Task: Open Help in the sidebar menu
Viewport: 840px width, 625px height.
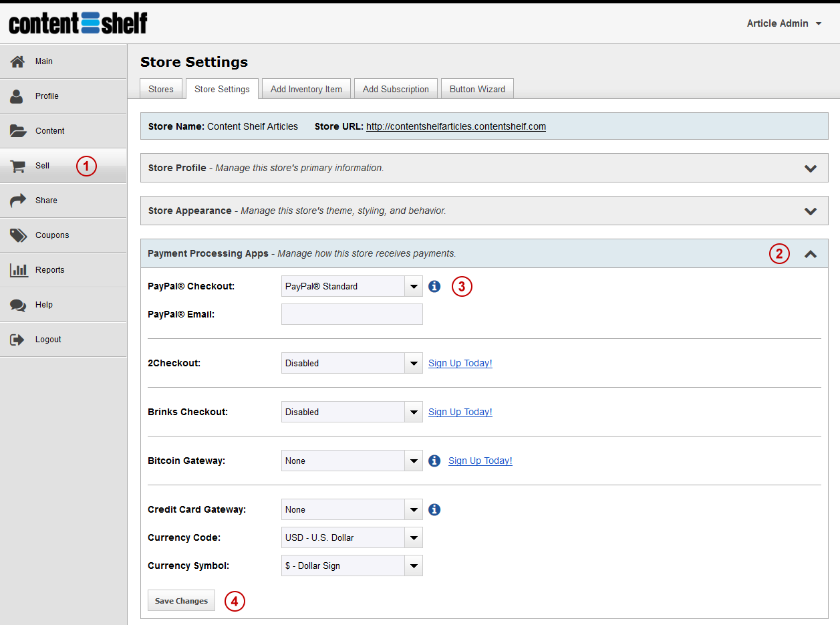Action: [63, 305]
